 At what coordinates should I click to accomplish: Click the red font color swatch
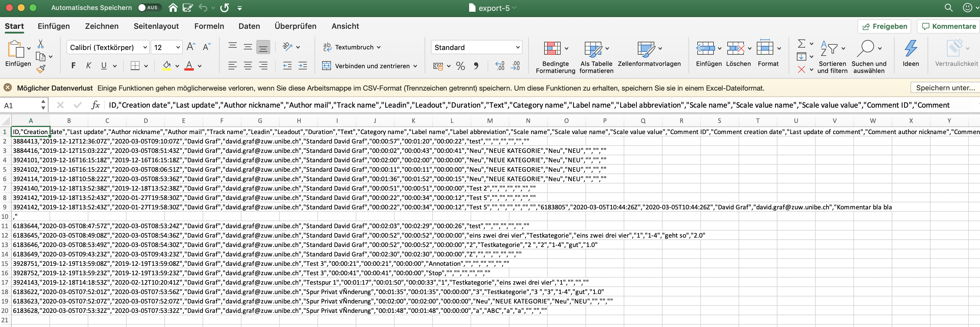(189, 66)
